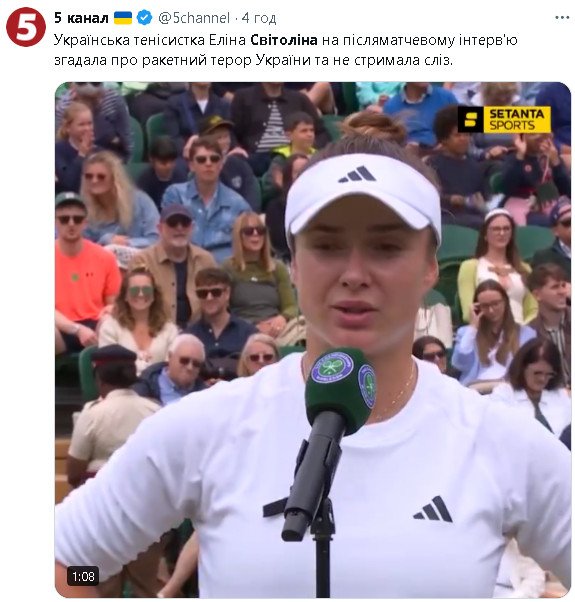This screenshot has height=602, width=575.
Task: Click the 1:08 video duration badge
Action: (x=83, y=576)
